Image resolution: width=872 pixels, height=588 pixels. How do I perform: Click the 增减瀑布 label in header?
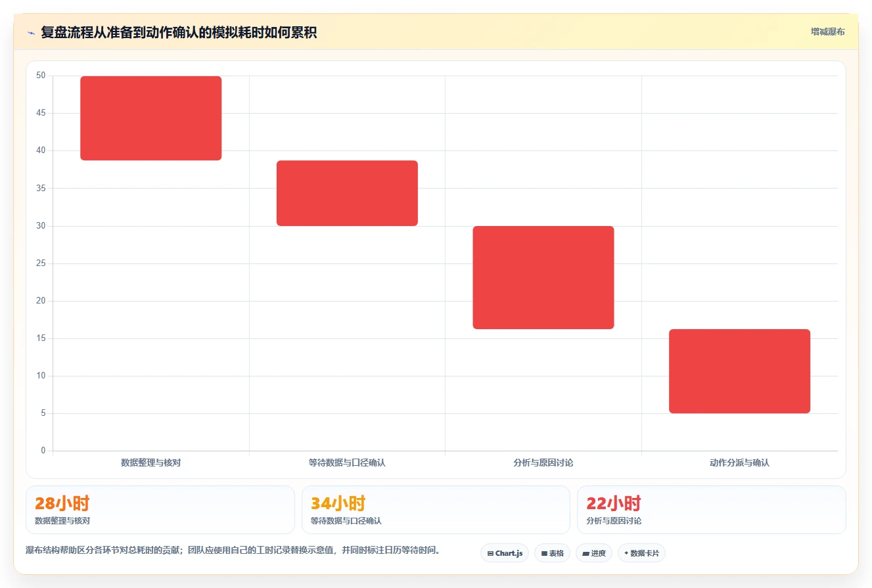tap(828, 32)
